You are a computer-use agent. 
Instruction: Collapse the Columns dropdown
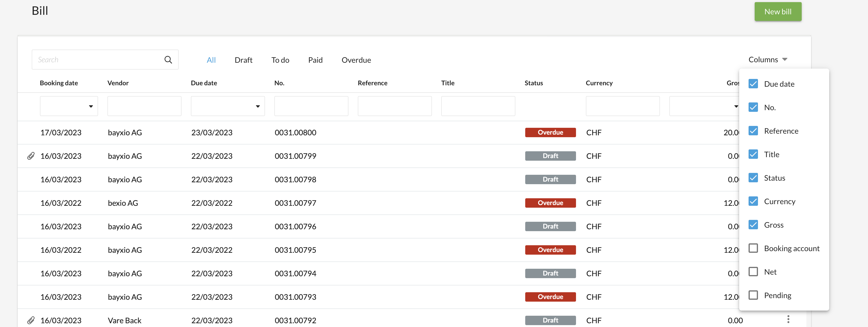coord(768,60)
